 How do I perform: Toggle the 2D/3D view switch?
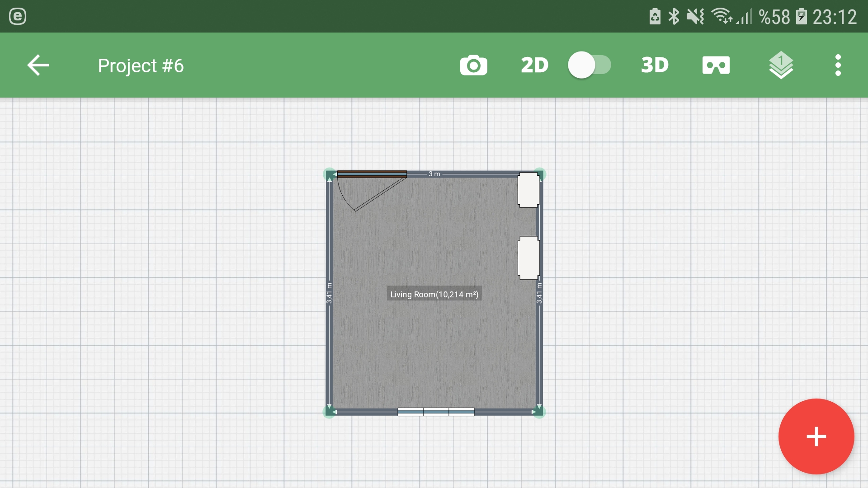(589, 65)
